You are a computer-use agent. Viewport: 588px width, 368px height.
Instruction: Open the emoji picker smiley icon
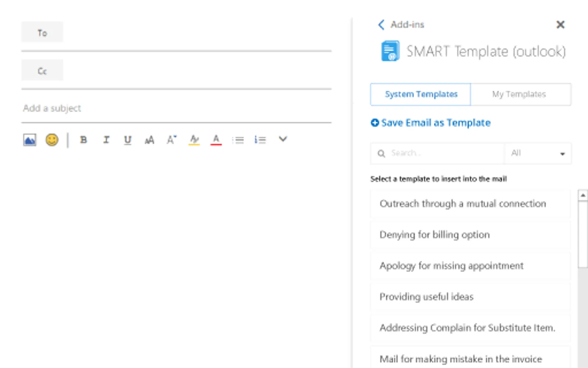[x=52, y=140]
